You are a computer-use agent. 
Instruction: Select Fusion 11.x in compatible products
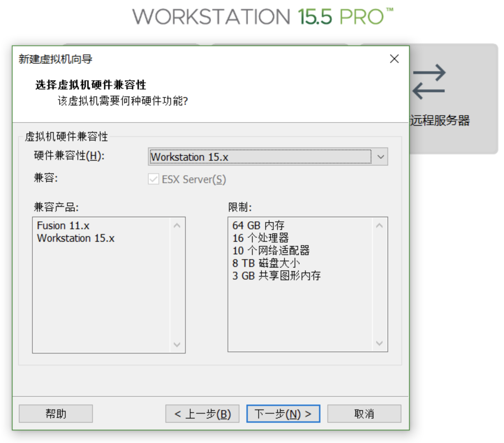click(x=63, y=226)
